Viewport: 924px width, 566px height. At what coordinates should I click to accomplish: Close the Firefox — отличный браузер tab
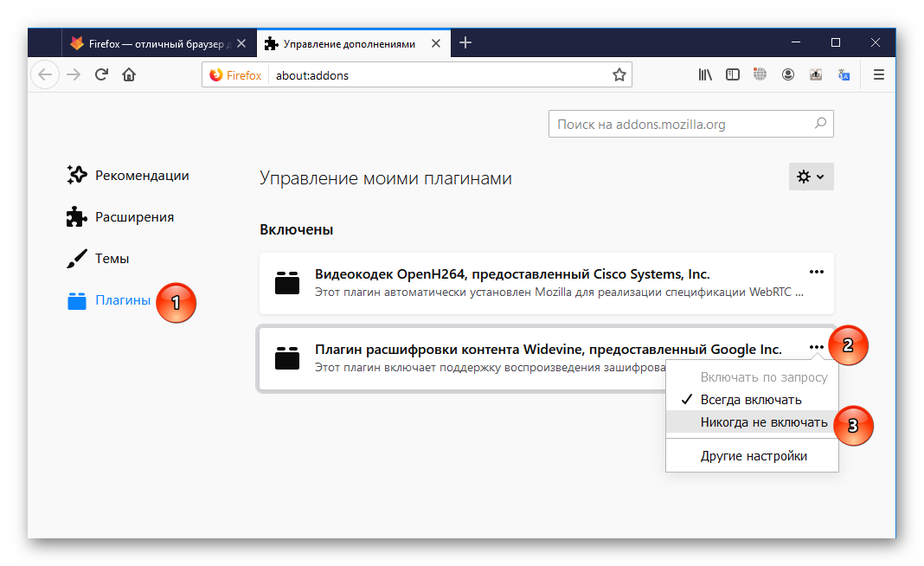pyautogui.click(x=241, y=43)
